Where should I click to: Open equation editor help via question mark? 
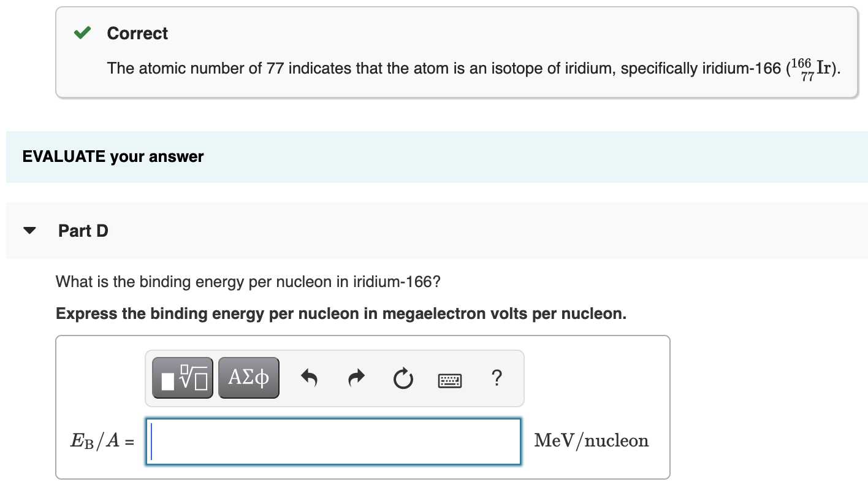[496, 378]
